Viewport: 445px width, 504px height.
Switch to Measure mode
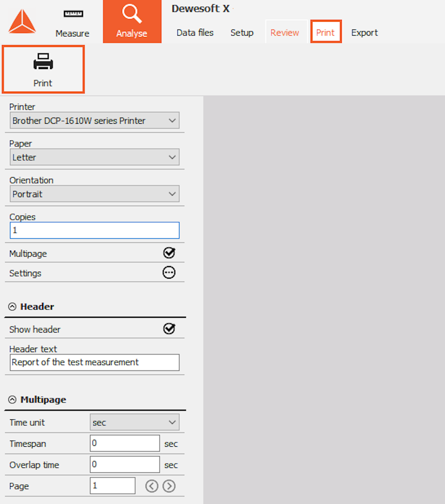[x=73, y=23]
